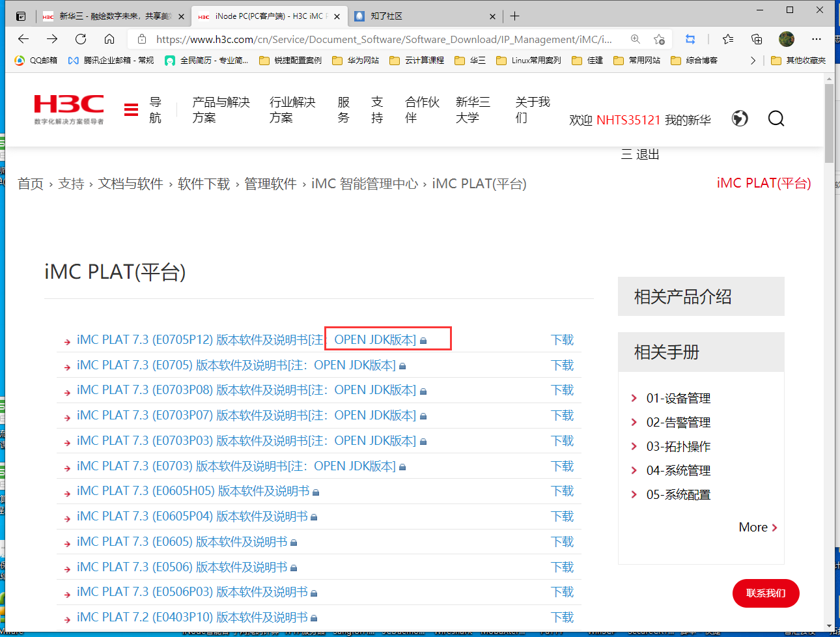Open the Linux常用案列 bookmark folder
Image resolution: width=840 pixels, height=637 pixels.
[529, 61]
